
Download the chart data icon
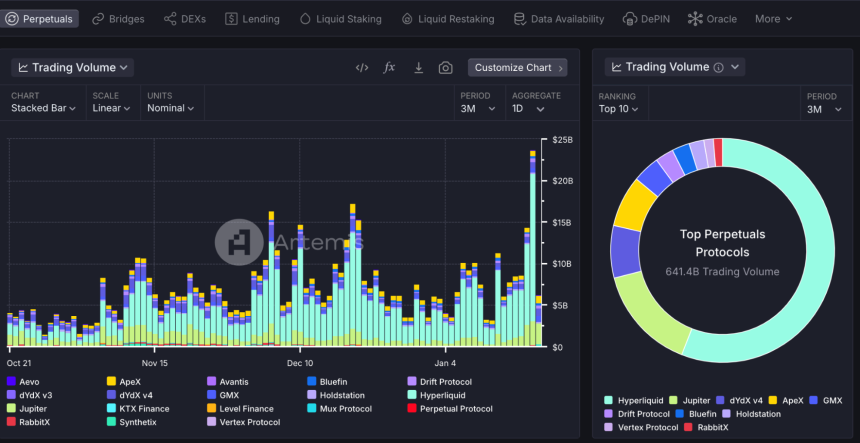point(418,67)
